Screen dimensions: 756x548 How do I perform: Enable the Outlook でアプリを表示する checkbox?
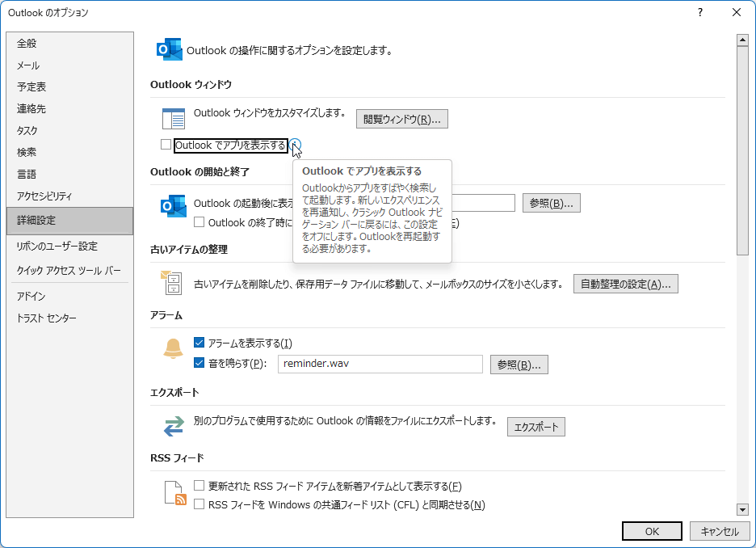click(166, 145)
